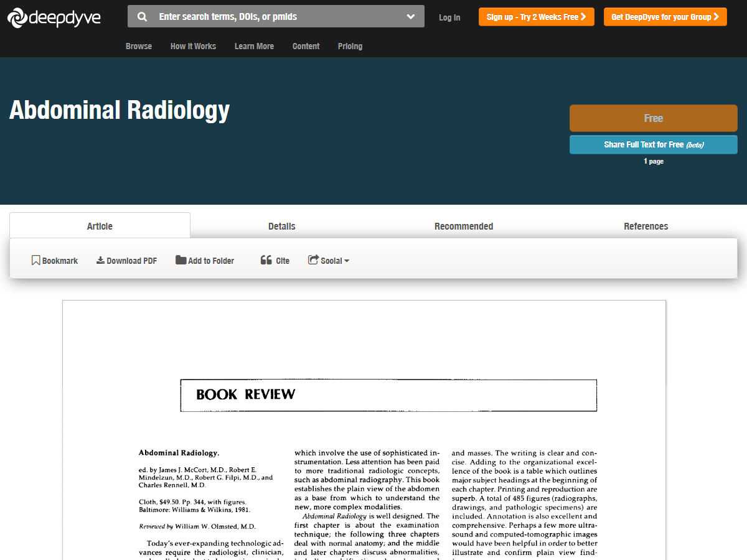Open the Log In link
The image size is (747, 560).
click(x=449, y=17)
